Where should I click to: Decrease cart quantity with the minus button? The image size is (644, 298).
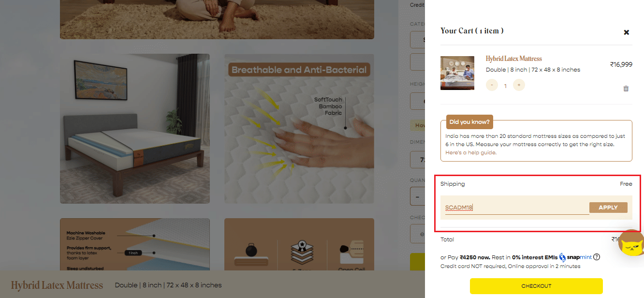(x=492, y=85)
